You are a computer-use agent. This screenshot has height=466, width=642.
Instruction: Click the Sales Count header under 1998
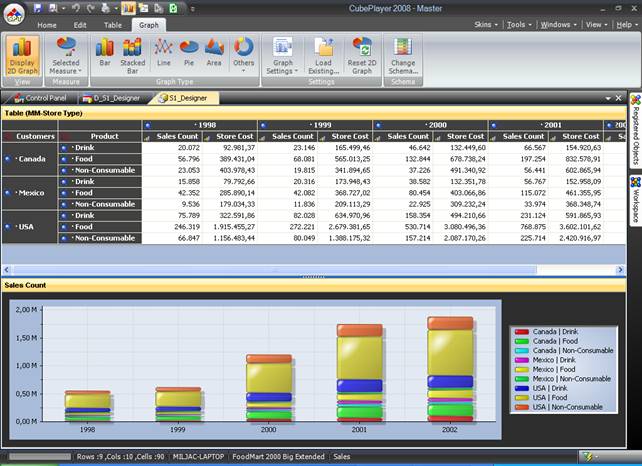[x=172, y=136]
